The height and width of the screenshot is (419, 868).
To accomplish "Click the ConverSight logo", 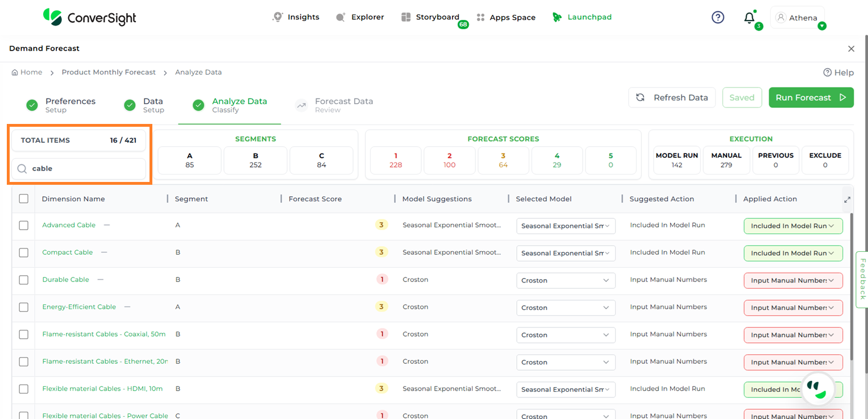I will tap(90, 18).
